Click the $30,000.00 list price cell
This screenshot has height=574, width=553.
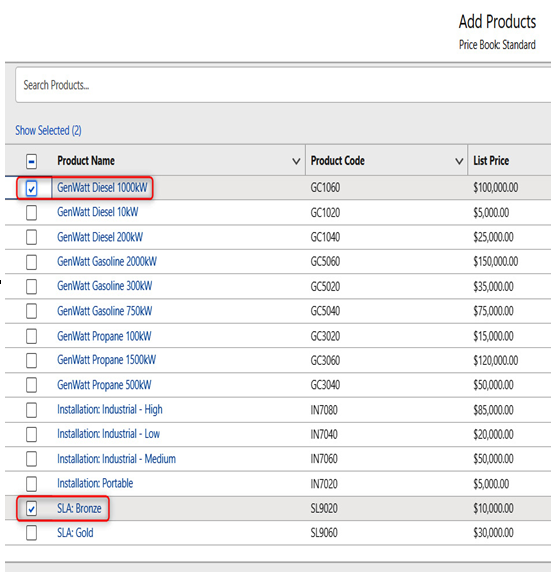tap(493, 533)
